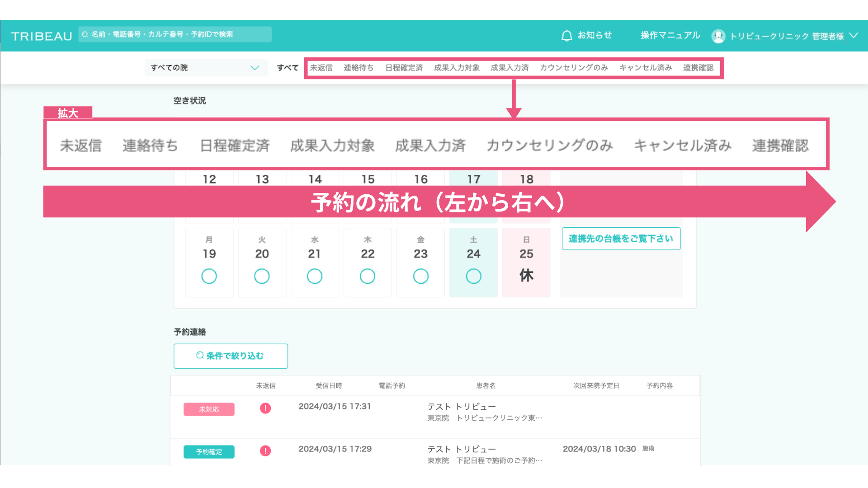This screenshot has height=488, width=868.
Task: Click the search magnifier icon in header
Action: (85, 34)
